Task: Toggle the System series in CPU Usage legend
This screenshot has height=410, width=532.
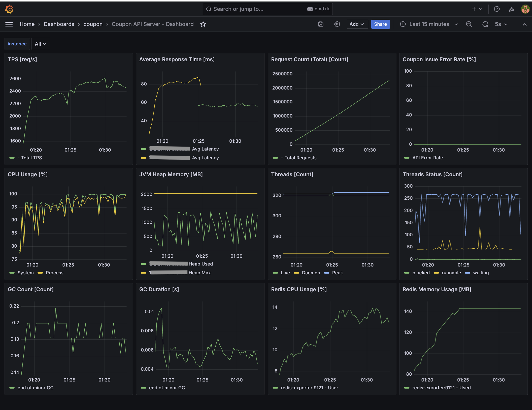Action: point(25,273)
